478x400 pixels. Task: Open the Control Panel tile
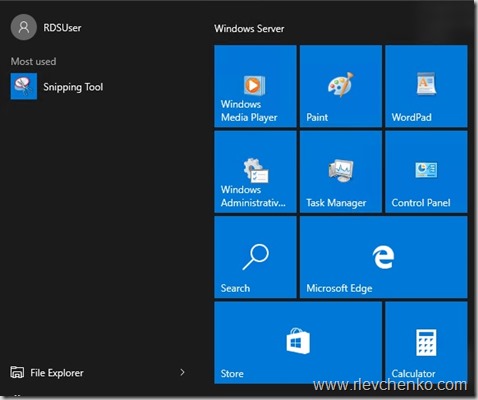426,172
